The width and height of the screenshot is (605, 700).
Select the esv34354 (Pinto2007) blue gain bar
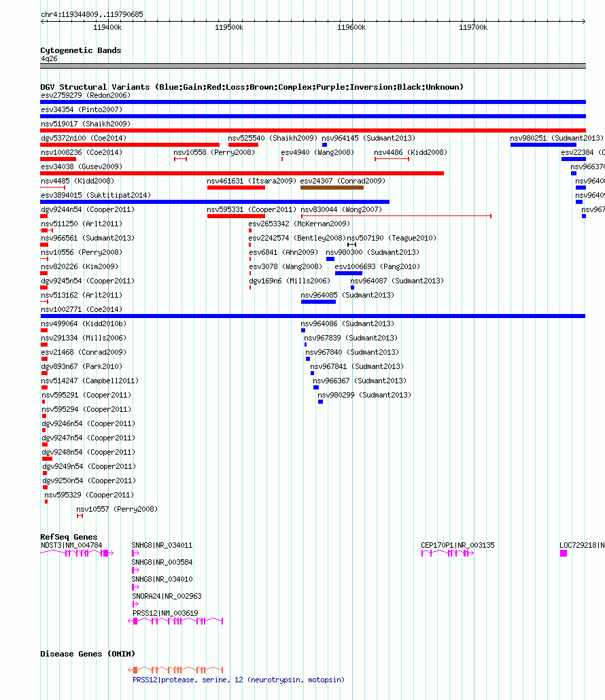(313, 116)
